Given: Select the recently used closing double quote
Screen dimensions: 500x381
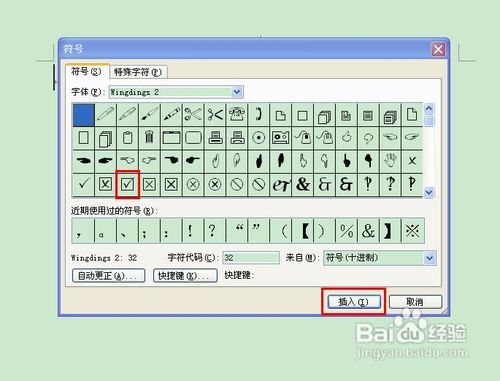Looking at the screenshot, I should pyautogui.click(x=258, y=231).
